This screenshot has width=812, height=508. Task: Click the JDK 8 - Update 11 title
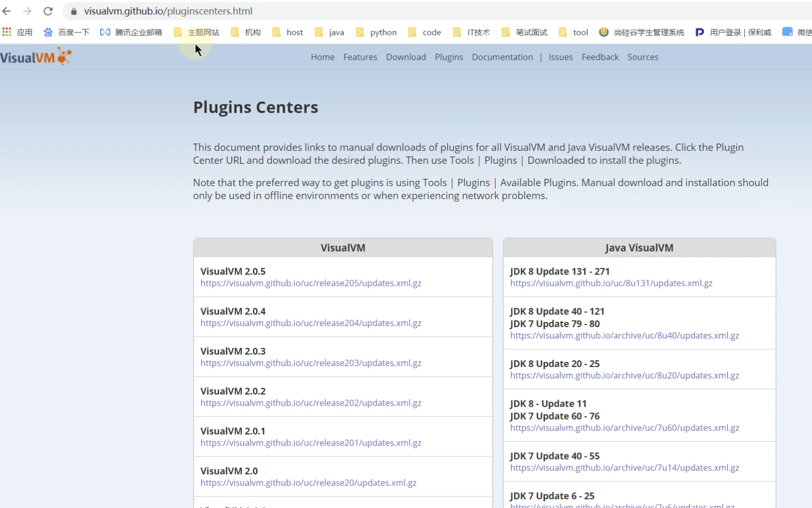coord(548,404)
